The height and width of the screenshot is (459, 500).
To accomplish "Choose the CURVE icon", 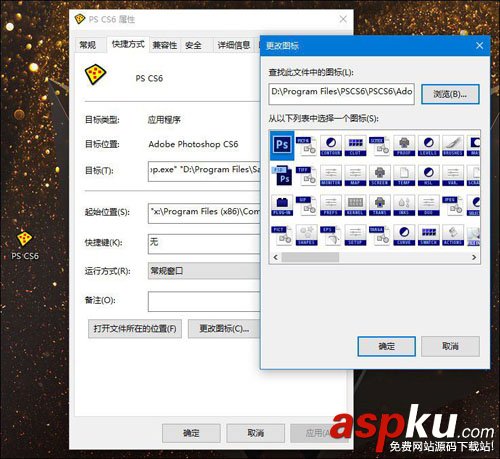I will (x=404, y=235).
